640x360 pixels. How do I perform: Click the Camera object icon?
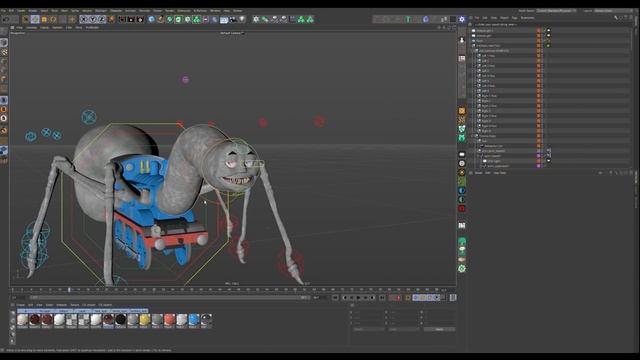point(233,19)
